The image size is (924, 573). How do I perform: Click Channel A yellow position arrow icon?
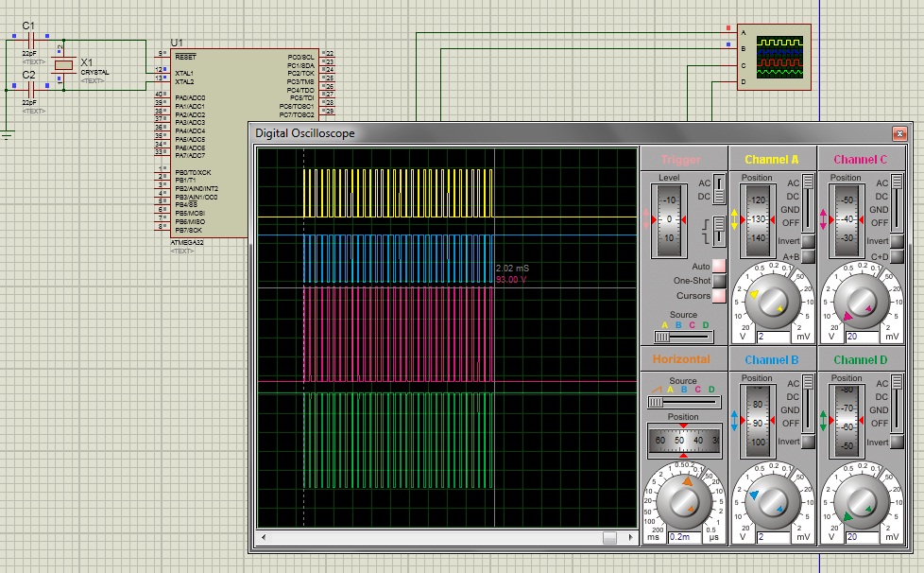pyautogui.click(x=734, y=219)
